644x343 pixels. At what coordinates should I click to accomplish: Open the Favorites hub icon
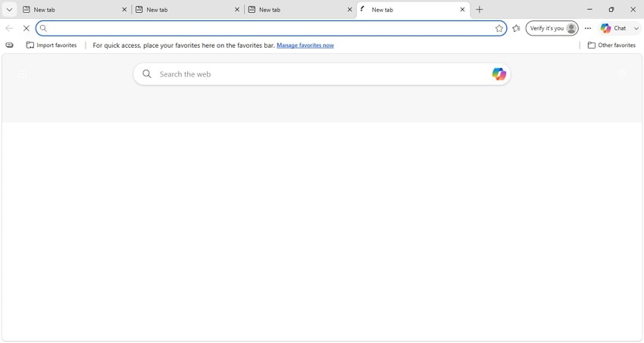pos(516,28)
